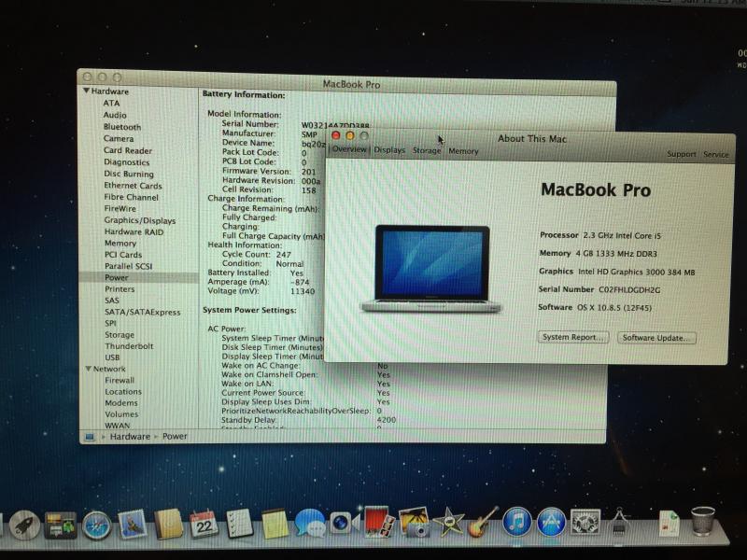Open iTunes music note icon

tap(516, 523)
